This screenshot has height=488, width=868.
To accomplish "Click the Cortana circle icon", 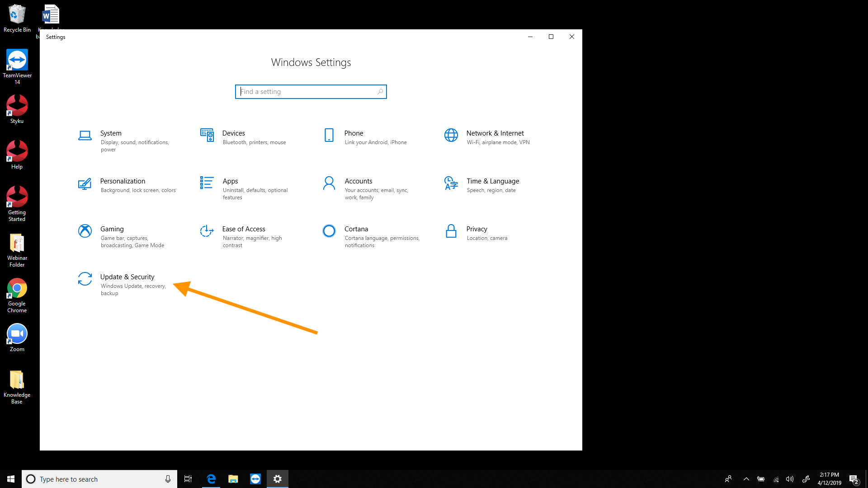I will pyautogui.click(x=329, y=231).
